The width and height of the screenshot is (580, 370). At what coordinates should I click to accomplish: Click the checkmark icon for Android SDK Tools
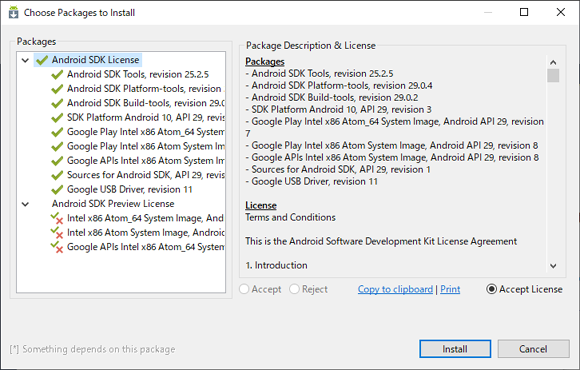[x=57, y=74]
